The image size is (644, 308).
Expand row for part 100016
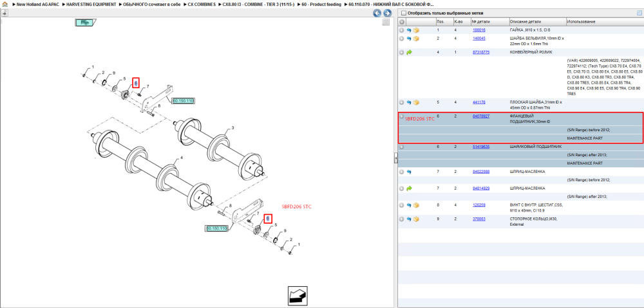[x=402, y=30]
